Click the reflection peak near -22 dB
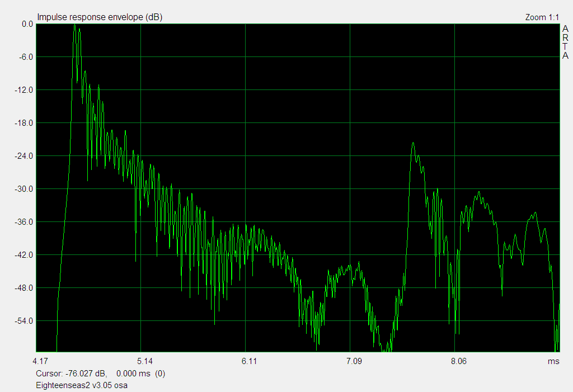This screenshot has height=392, width=573. coord(414,144)
